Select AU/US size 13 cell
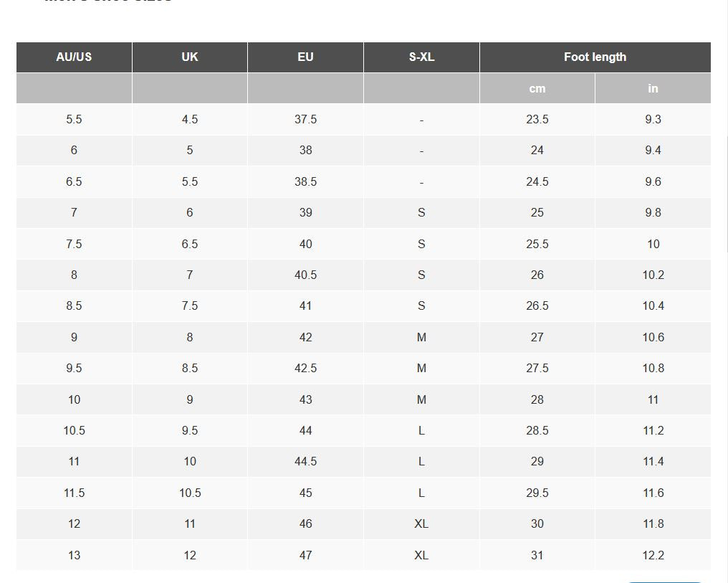Image resolution: width=728 pixels, height=583 pixels. 74,555
